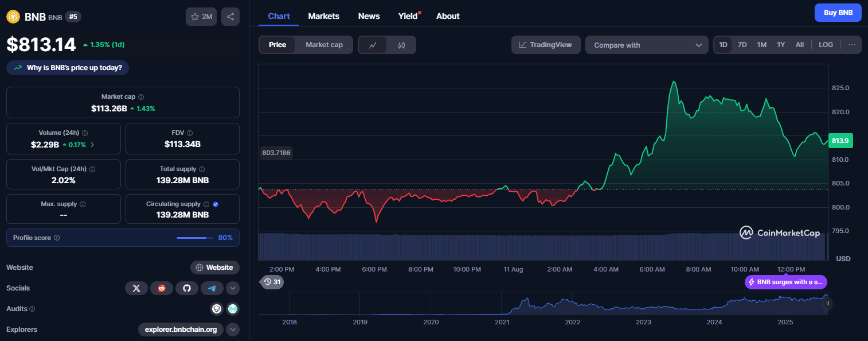Viewport: 868px width, 341px height.
Task: Add BNB to watchlist with the star button
Action: tap(201, 17)
